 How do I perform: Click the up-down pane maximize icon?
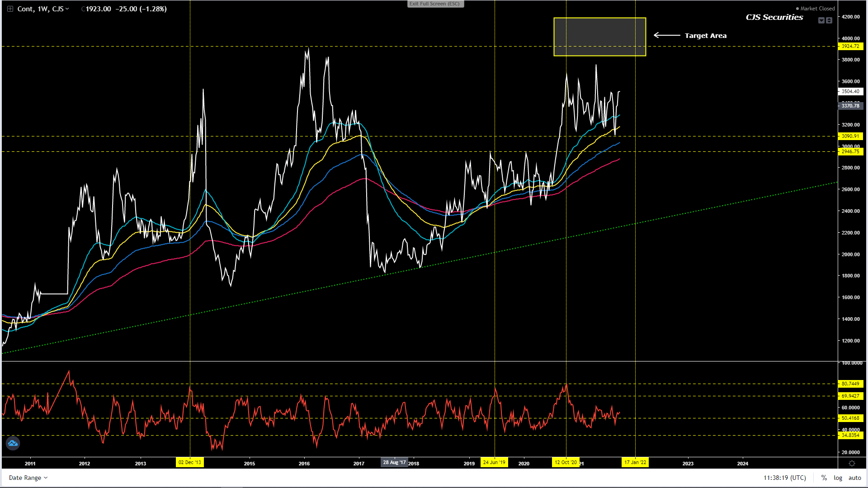[x=829, y=20]
